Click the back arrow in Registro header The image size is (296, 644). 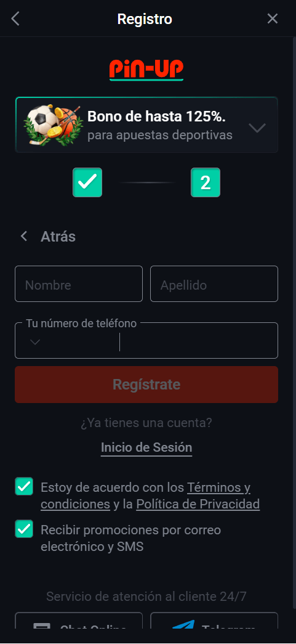pyautogui.click(x=15, y=18)
